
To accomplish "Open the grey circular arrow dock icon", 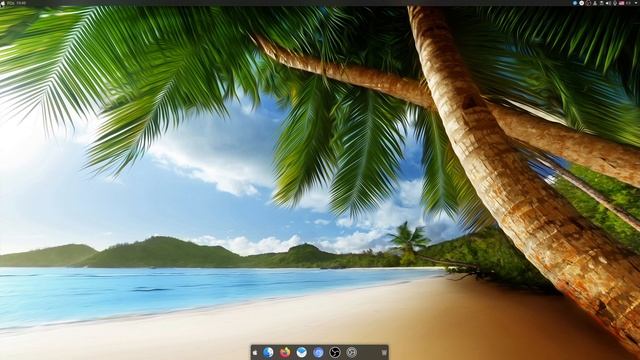I will pyautogui.click(x=351, y=352).
